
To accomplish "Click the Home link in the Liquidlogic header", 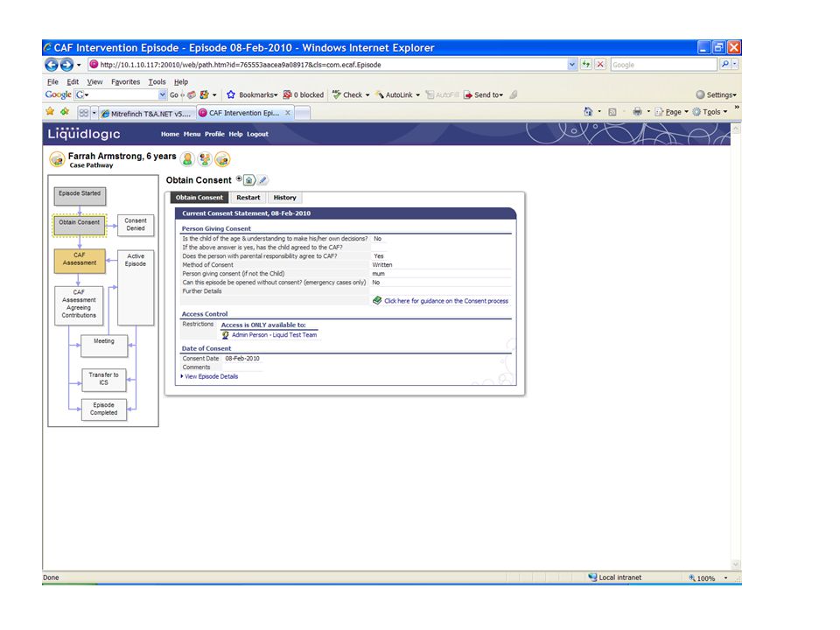I will [170, 135].
